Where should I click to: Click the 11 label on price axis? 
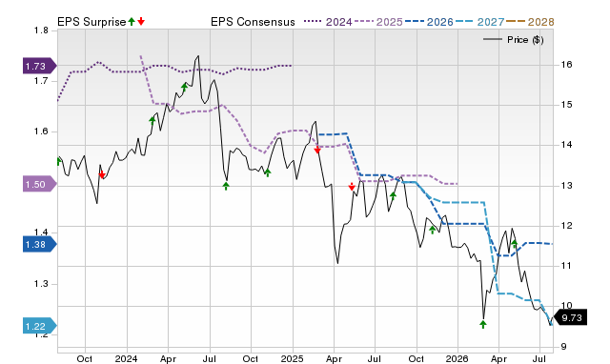tap(567, 266)
